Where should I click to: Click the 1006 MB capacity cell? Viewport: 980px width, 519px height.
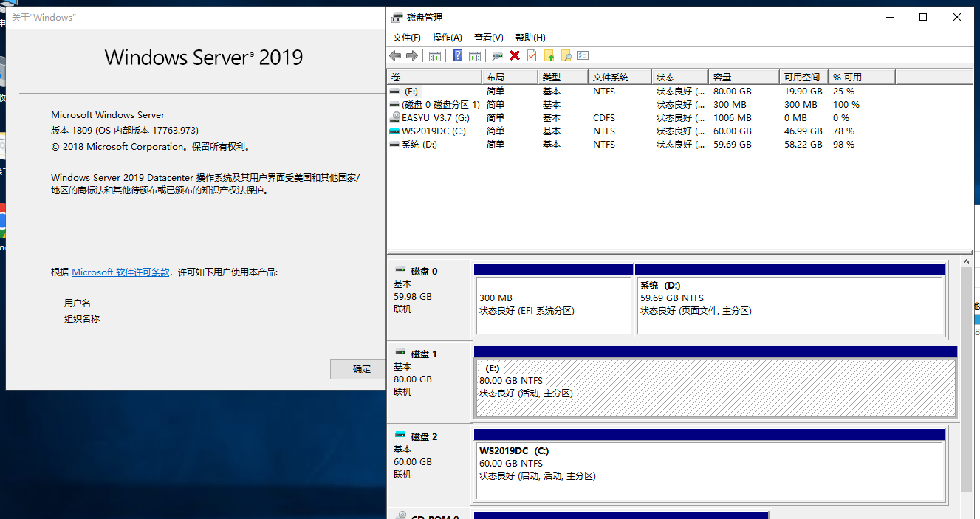pos(732,118)
